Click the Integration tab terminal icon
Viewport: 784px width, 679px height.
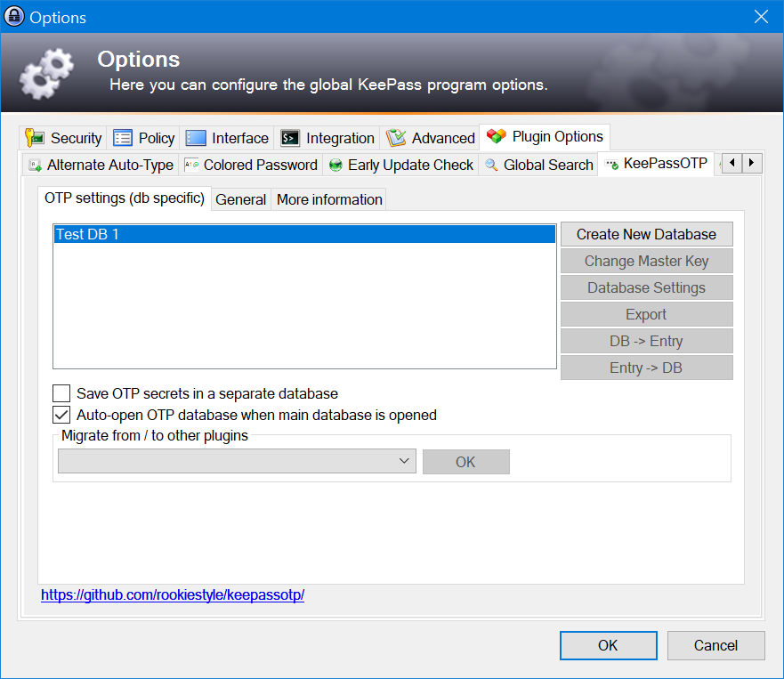290,138
